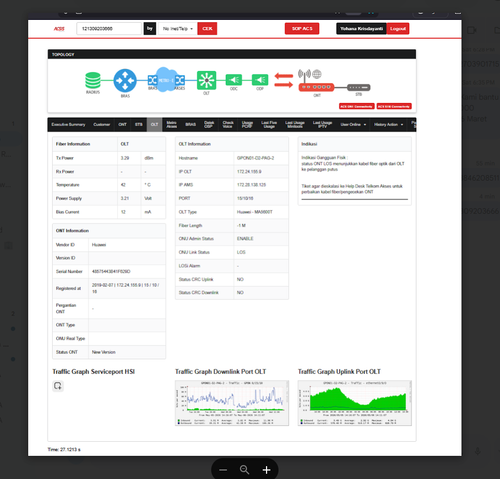
Task: Click the blue BRAS router icon
Action: (x=125, y=80)
